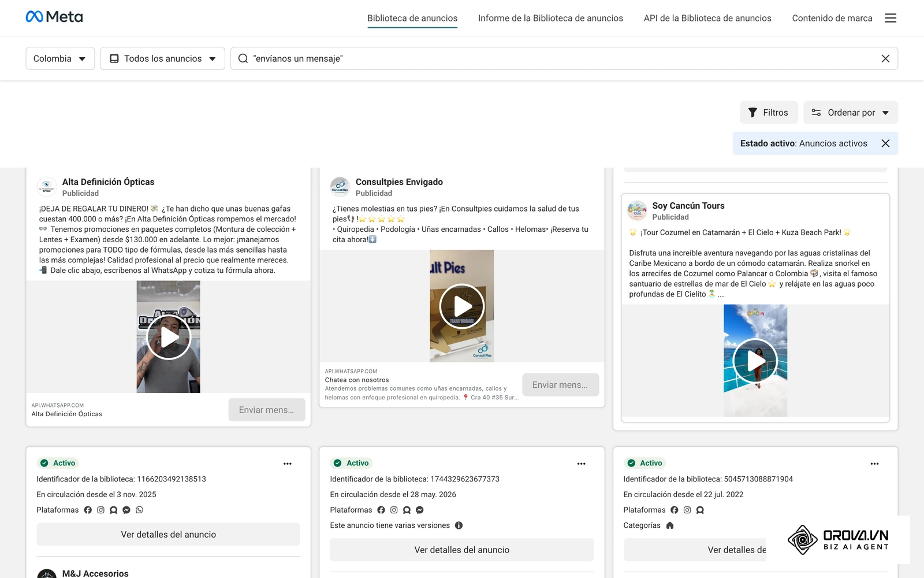Open three-dot menu for ad 1166203492138513
Image resolution: width=924 pixels, height=578 pixels.
point(288,464)
